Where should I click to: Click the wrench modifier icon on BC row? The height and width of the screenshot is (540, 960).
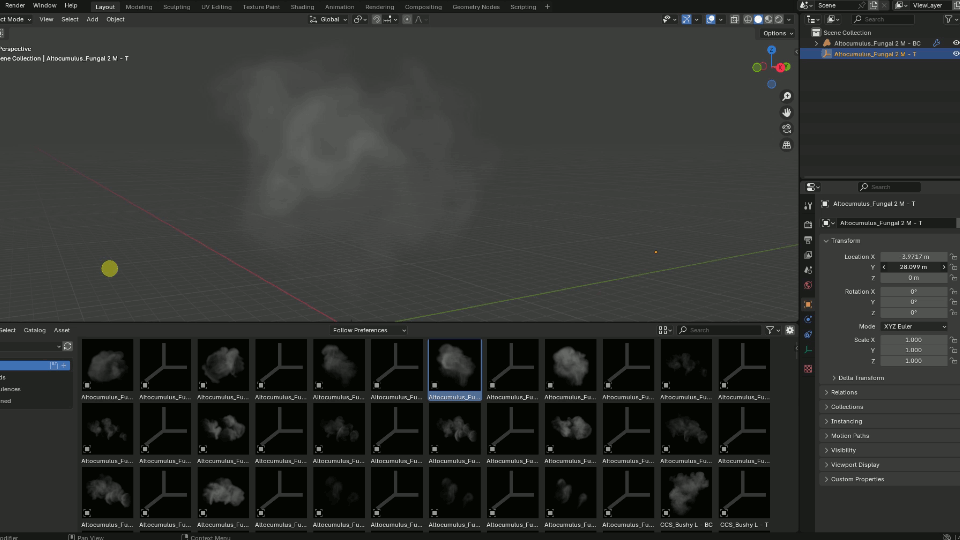click(937, 43)
